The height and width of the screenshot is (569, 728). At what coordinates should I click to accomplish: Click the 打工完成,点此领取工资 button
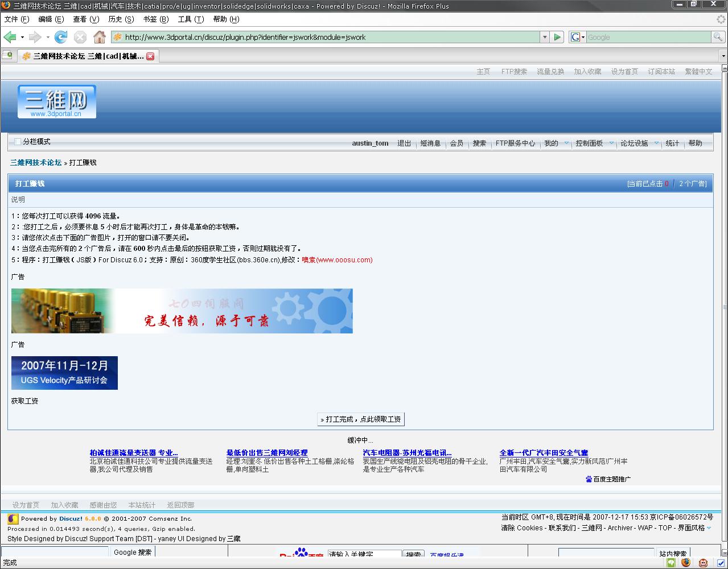[361, 419]
